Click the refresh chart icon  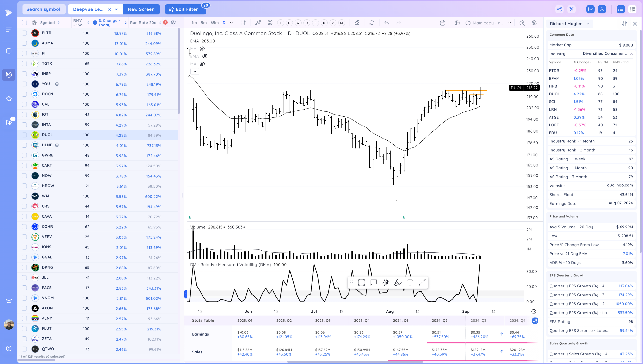tap(372, 23)
